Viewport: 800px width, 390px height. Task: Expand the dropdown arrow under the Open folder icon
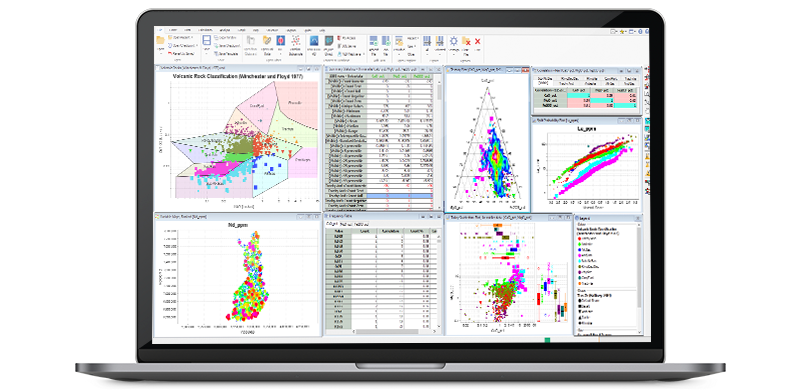pyautogui.click(x=160, y=54)
